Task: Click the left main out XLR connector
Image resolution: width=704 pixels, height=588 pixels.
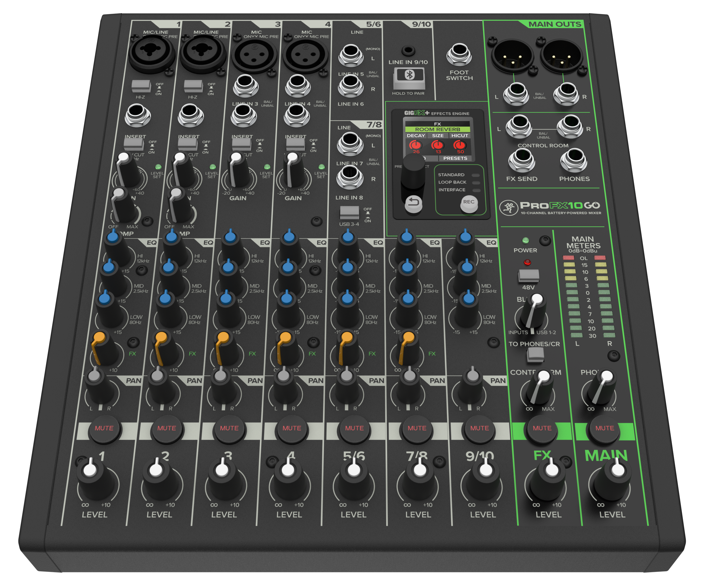Action: point(512,56)
